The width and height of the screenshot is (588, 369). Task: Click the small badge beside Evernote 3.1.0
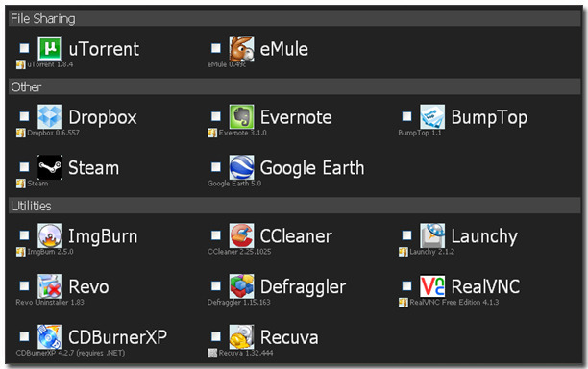[212, 134]
